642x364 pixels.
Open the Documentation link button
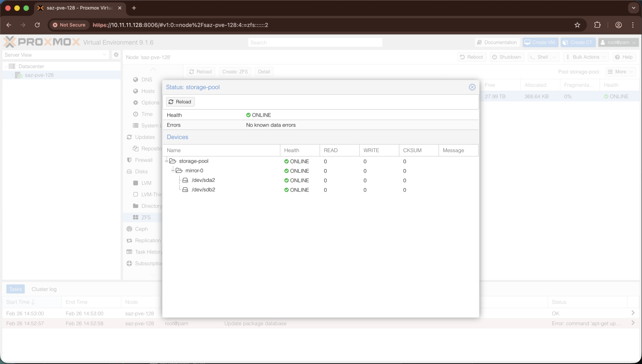coord(497,43)
